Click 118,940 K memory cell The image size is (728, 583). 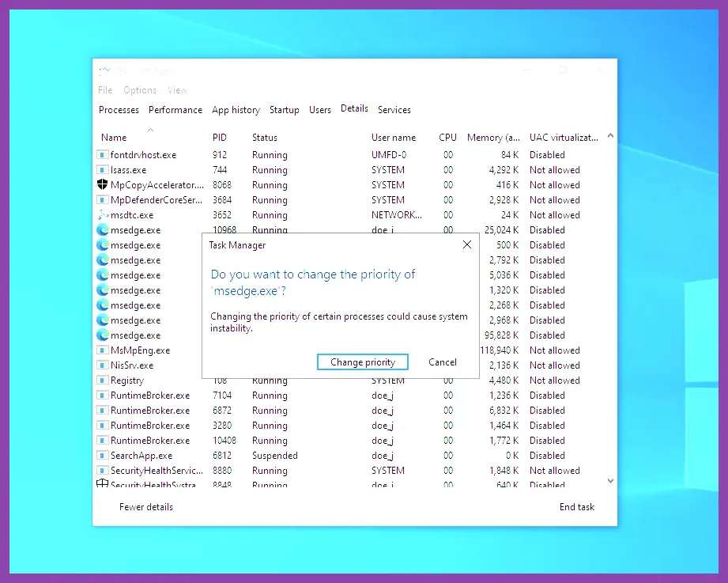[x=500, y=350]
